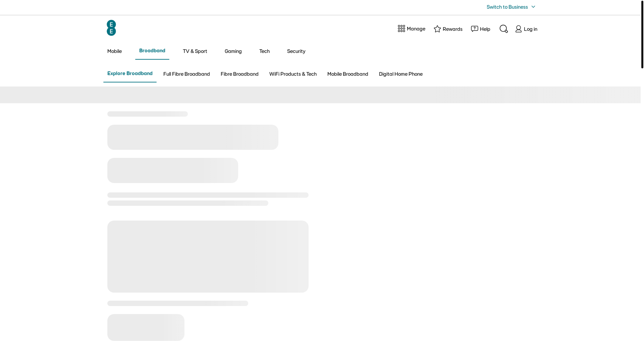Click the EE logo
644x362 pixels.
111,28
